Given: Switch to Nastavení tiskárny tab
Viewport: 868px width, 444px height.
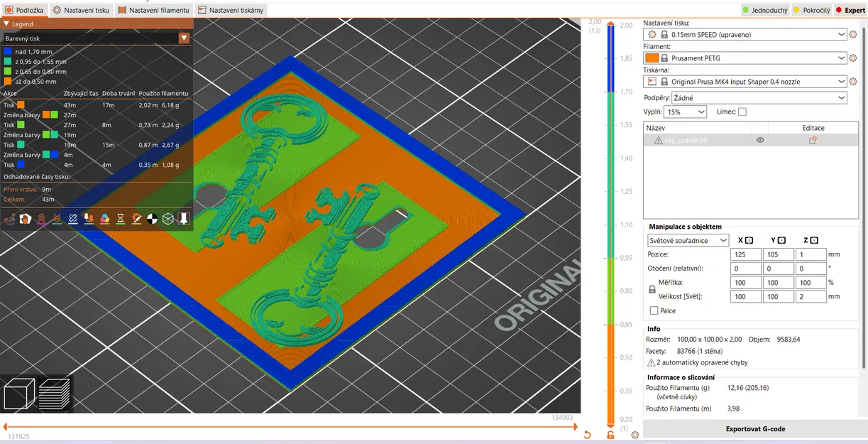Looking at the screenshot, I should click(231, 10).
